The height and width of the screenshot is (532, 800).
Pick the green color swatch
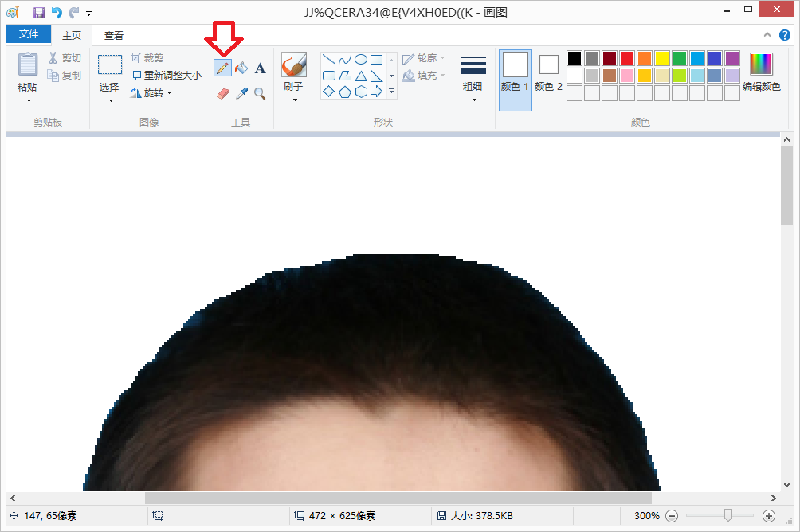point(680,57)
